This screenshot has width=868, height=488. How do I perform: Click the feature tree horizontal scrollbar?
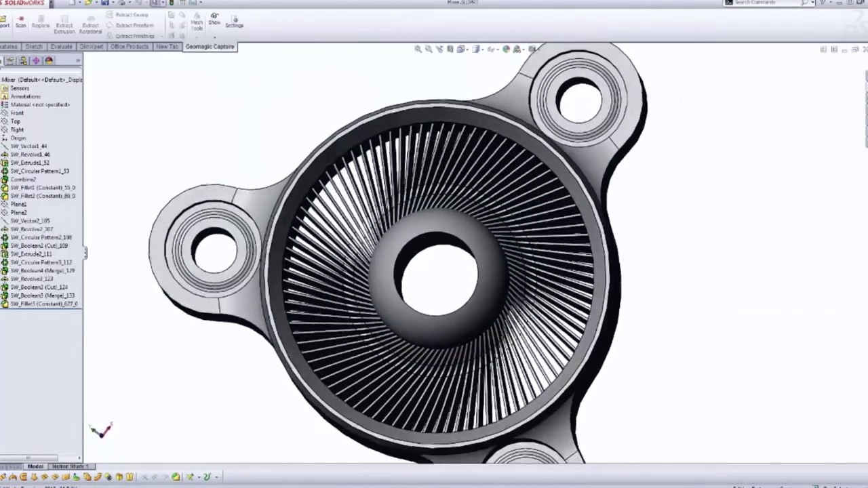(31, 457)
